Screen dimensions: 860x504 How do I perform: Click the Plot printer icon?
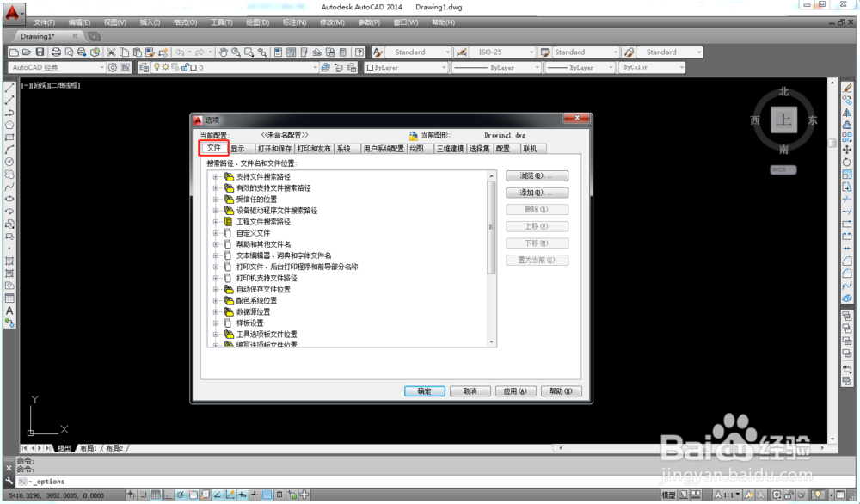click(x=55, y=52)
